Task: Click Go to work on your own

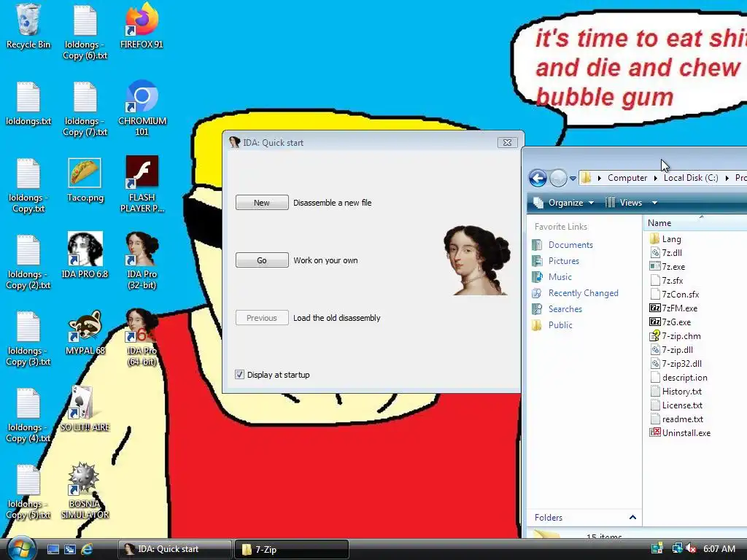Action: point(262,260)
